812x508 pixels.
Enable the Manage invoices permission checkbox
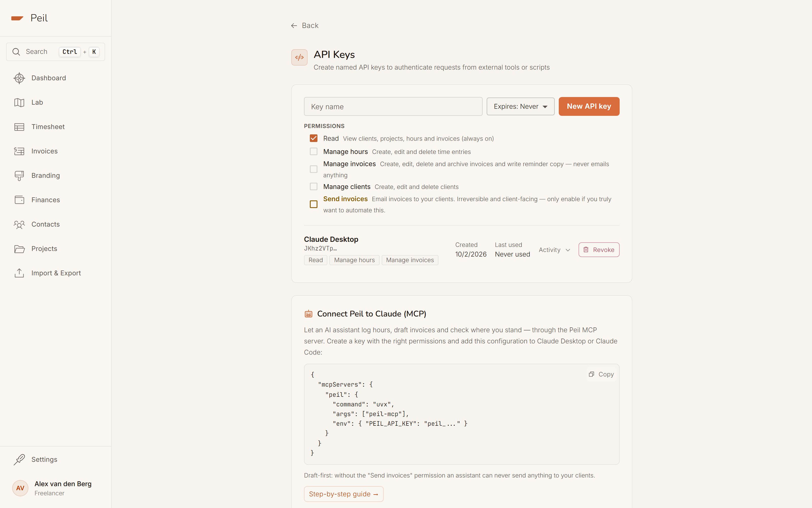[313, 169]
